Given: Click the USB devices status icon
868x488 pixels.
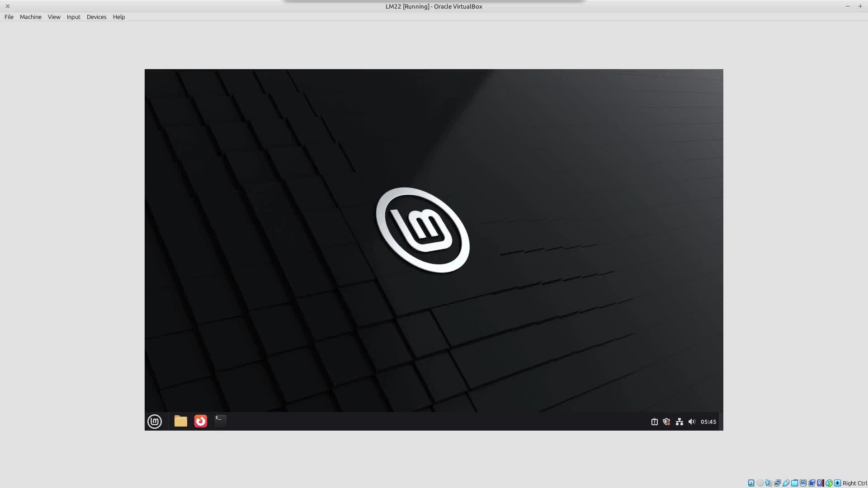Looking at the screenshot, I should [x=786, y=483].
